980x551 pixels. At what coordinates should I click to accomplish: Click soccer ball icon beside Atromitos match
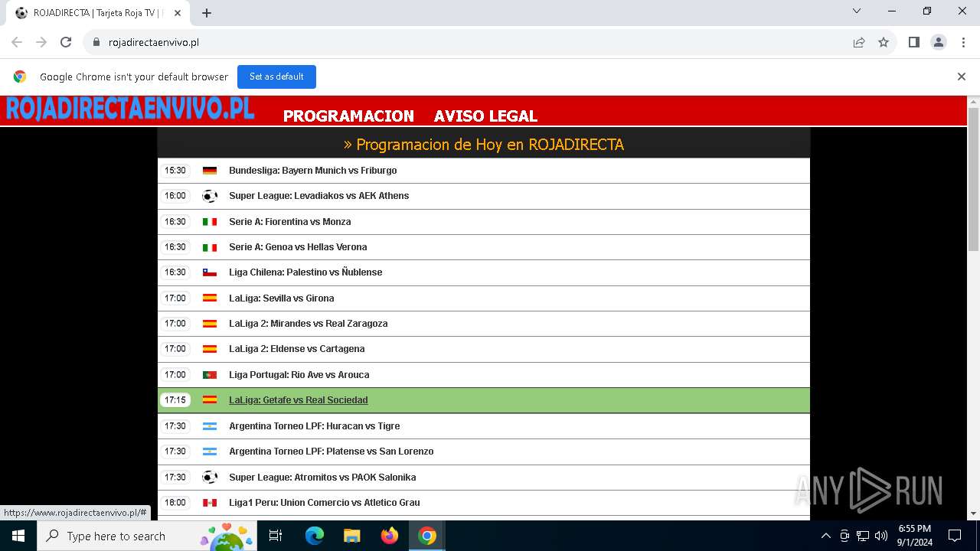pos(210,478)
